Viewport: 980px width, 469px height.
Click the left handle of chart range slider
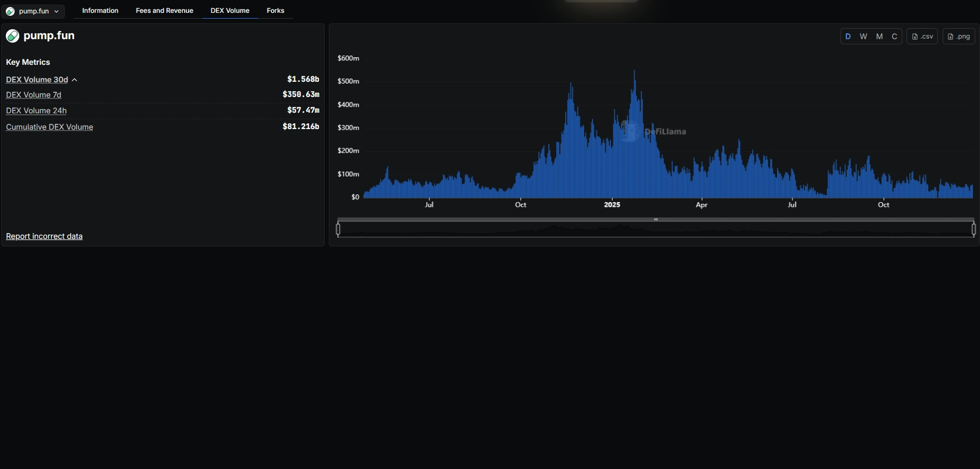pos(338,230)
